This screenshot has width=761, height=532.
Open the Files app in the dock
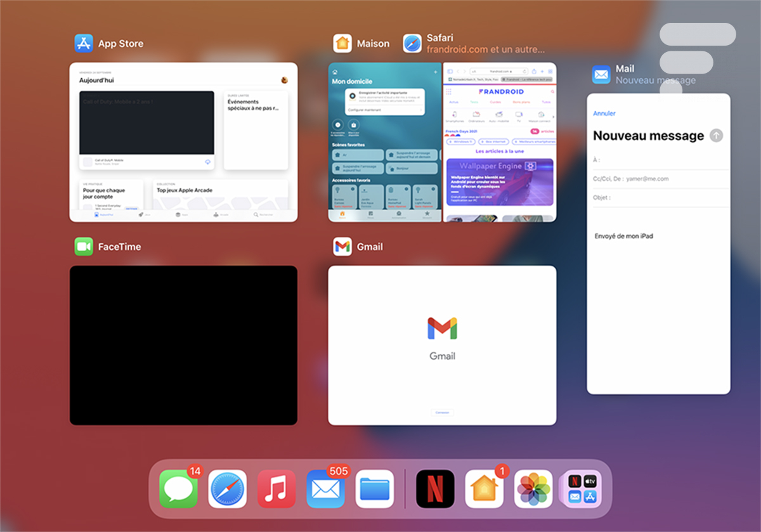(x=375, y=489)
